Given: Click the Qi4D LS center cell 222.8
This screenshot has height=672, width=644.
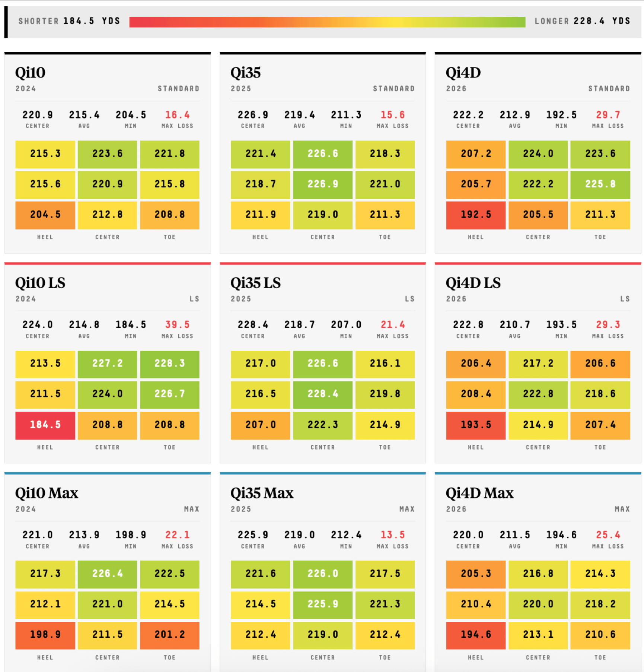Looking at the screenshot, I should [x=538, y=394].
